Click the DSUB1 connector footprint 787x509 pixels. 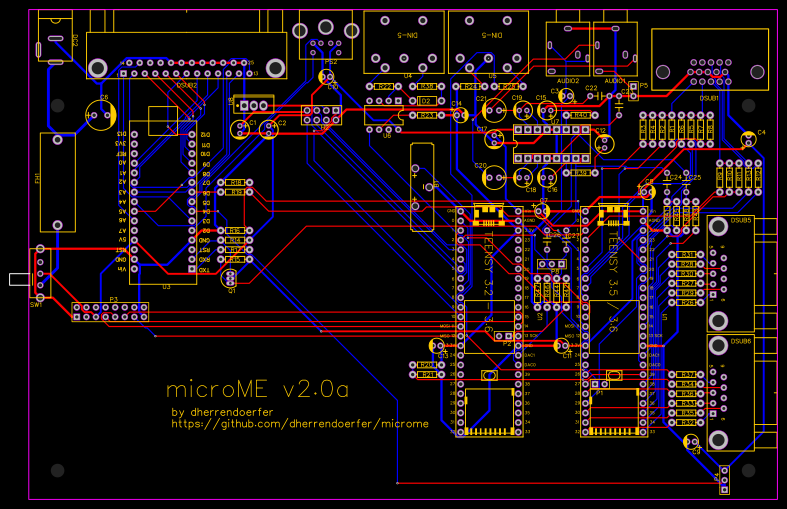coord(708,62)
